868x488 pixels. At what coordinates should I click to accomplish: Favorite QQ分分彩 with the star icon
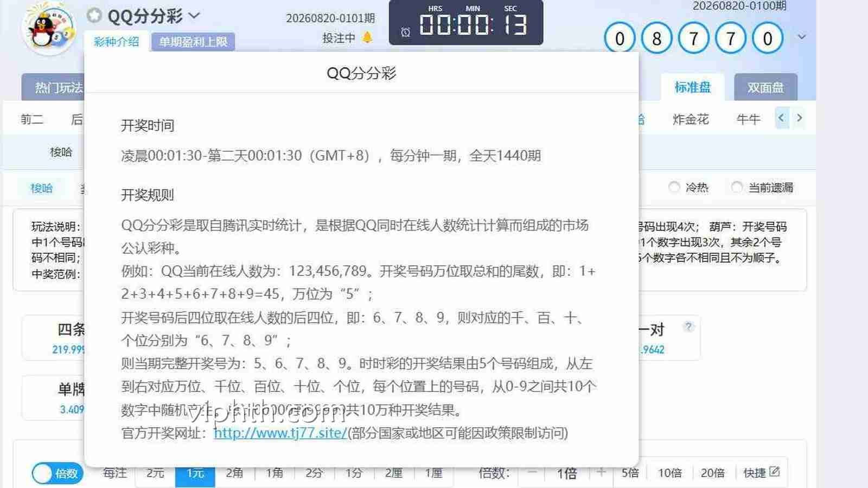pyautogui.click(x=94, y=15)
